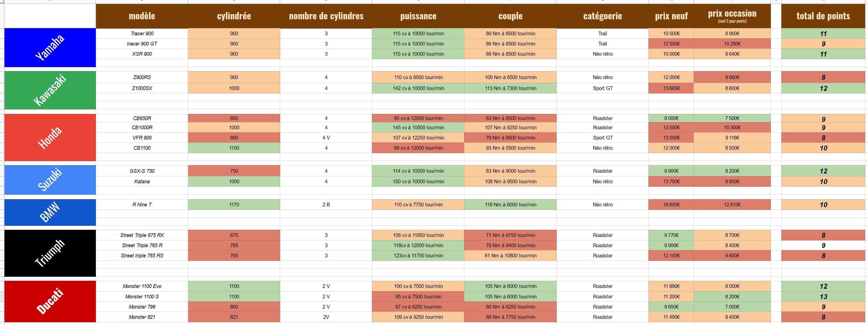Click the black Triumph brand cell
Screen dimensions: 868x325
coord(50,253)
